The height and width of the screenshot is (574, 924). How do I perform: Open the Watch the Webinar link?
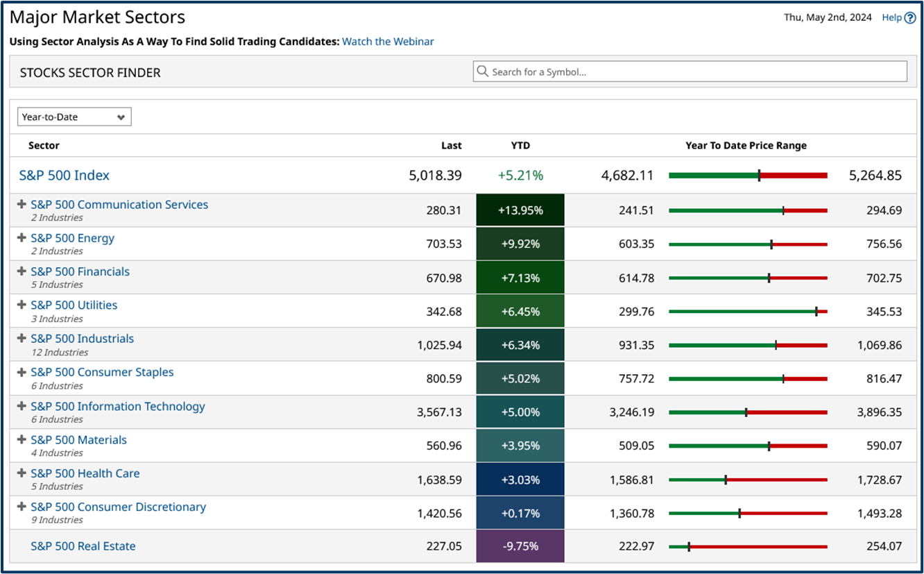click(388, 41)
